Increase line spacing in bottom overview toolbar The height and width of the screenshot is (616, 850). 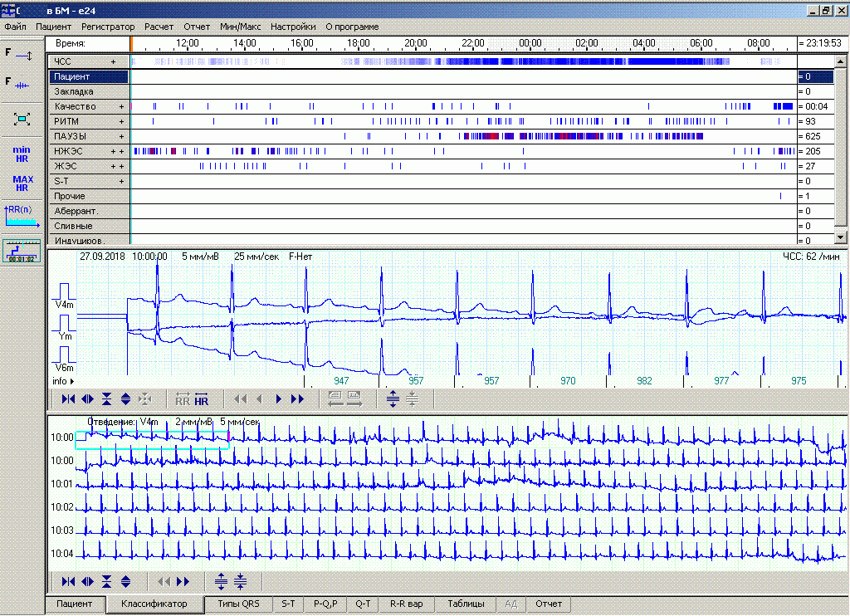(221, 582)
